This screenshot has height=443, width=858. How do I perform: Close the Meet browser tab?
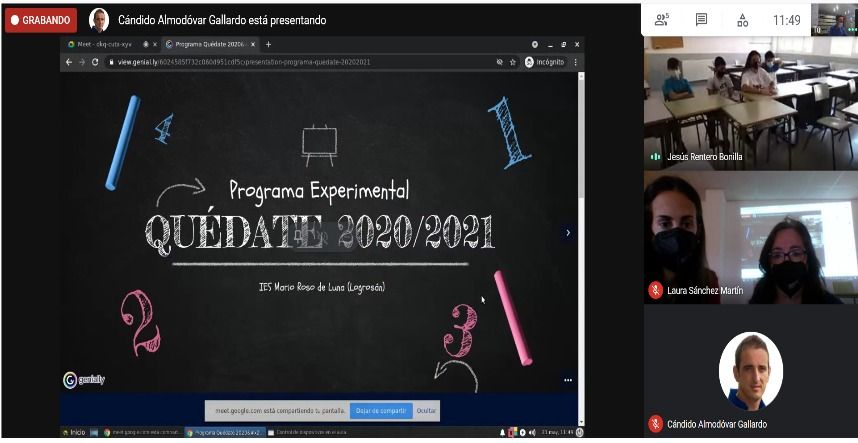pos(155,44)
